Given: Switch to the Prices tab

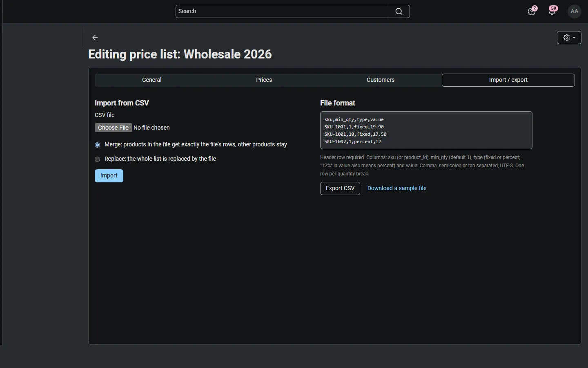Looking at the screenshot, I should click(x=264, y=80).
